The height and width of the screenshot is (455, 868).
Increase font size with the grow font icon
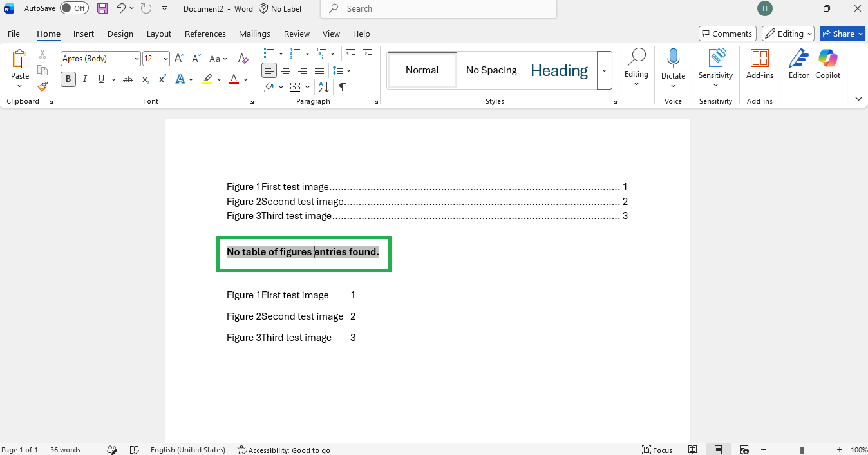180,59
